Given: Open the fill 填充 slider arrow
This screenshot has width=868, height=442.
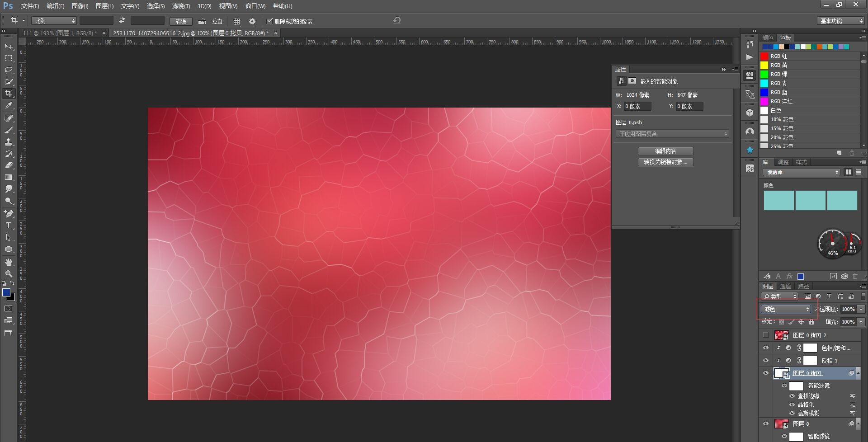Looking at the screenshot, I should pyautogui.click(x=861, y=322).
